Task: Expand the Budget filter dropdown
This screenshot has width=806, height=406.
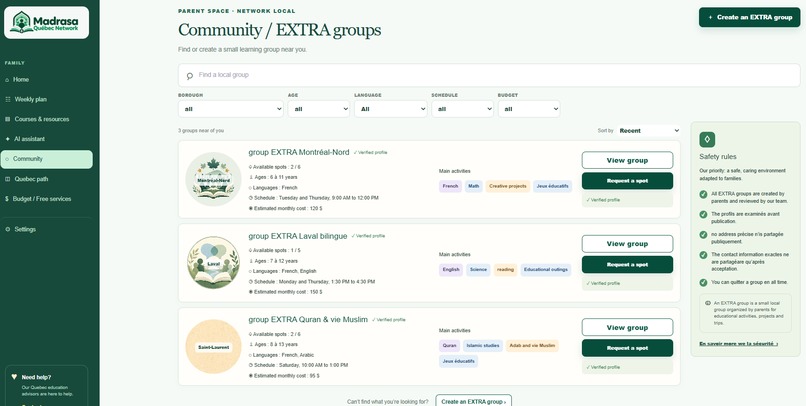Action: [529, 109]
